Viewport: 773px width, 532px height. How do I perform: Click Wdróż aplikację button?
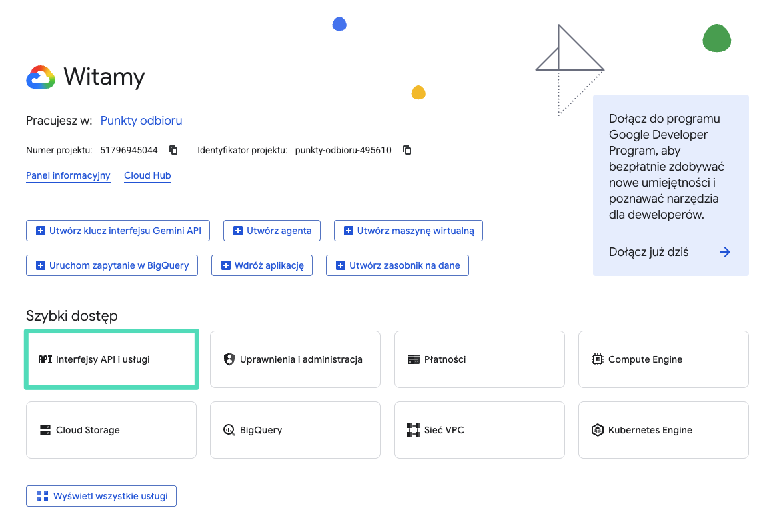point(262,265)
